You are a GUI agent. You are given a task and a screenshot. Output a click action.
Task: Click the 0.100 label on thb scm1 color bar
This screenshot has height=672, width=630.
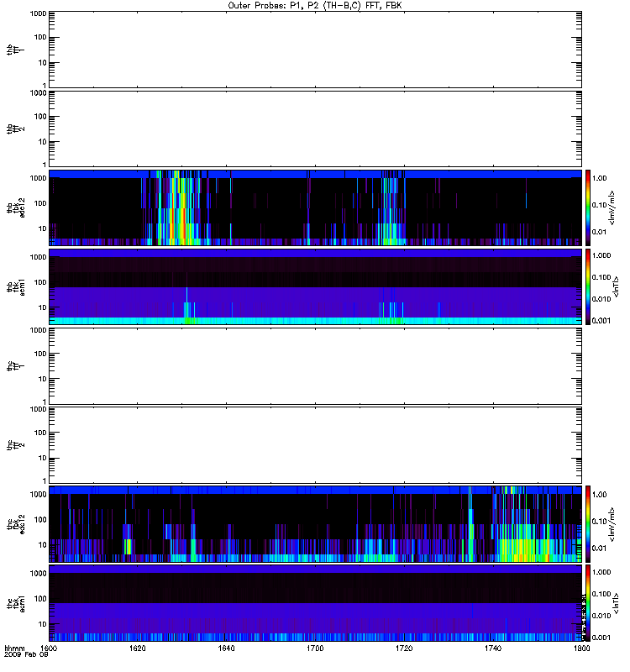(x=601, y=277)
